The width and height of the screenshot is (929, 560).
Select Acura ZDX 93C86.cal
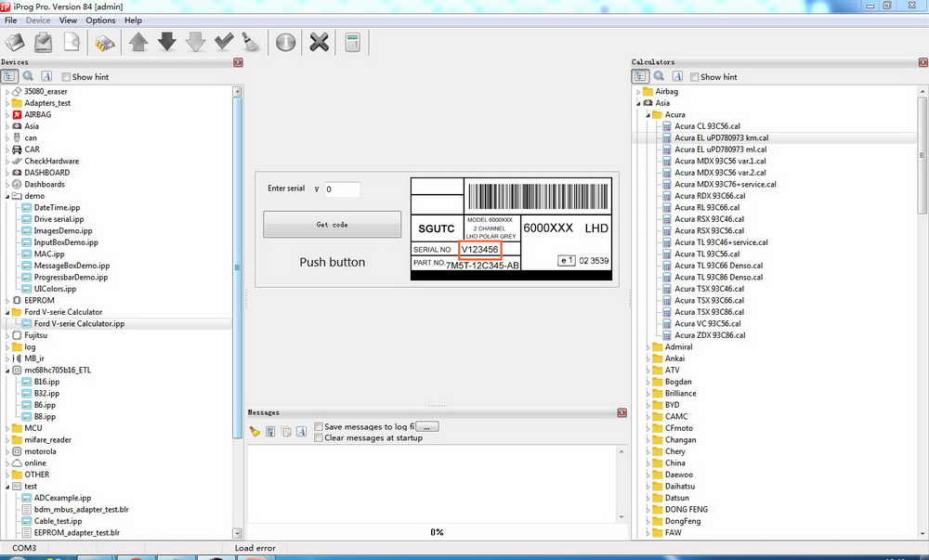[x=710, y=335]
